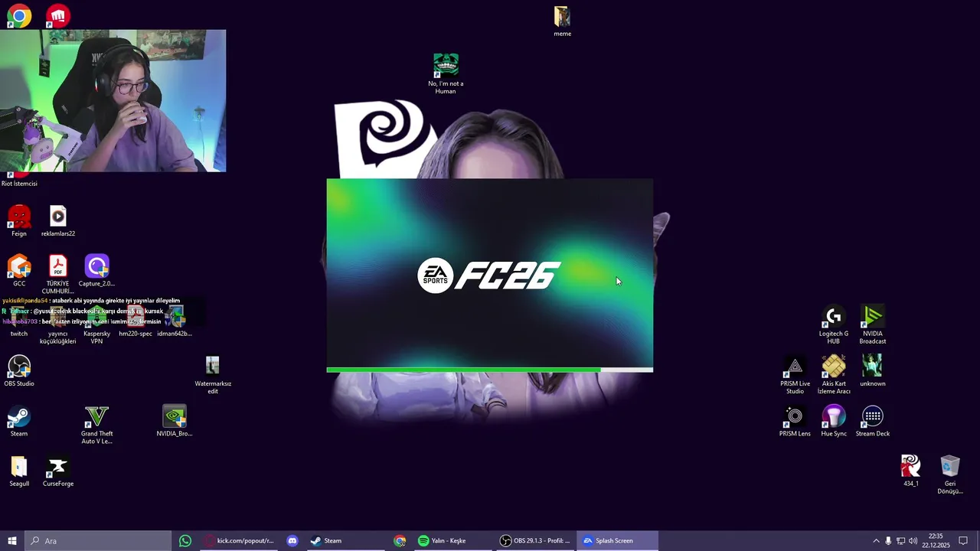Viewport: 980px width, 551px height.
Task: Launch No, I'm not a Human game
Action: tap(446, 73)
